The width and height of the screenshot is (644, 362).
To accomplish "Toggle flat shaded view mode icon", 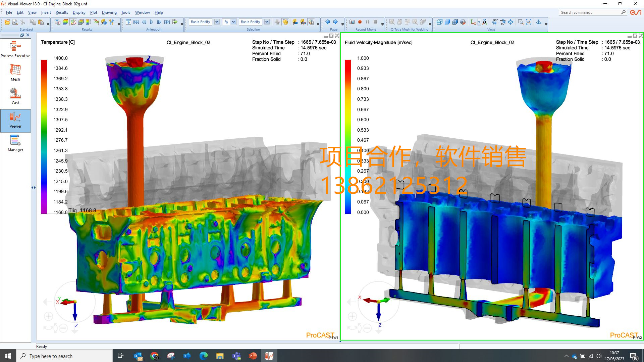I will click(447, 22).
